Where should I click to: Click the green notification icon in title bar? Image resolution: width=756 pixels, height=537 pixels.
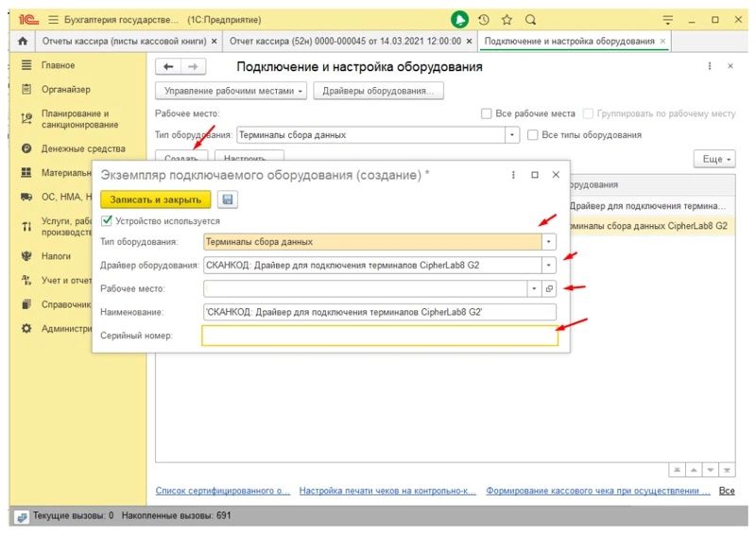tap(459, 19)
